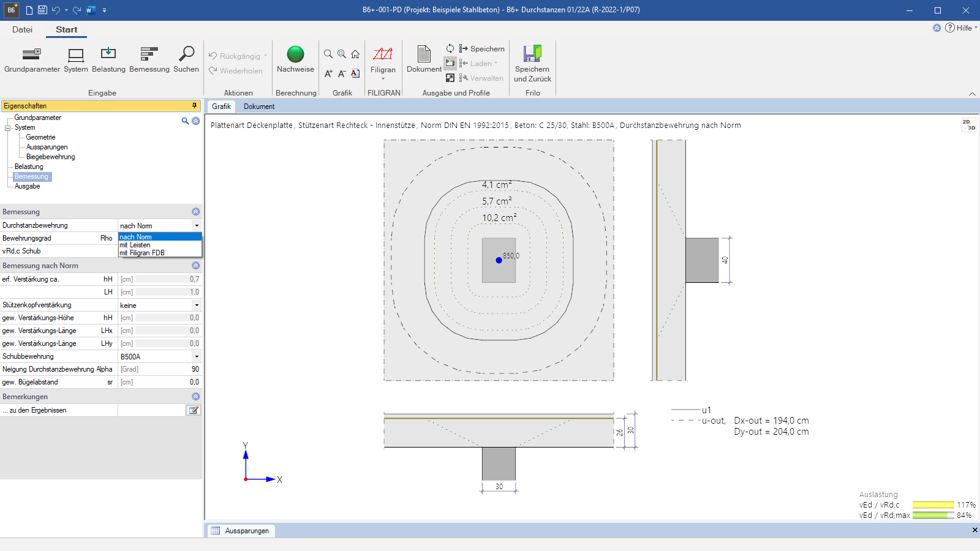This screenshot has height=551, width=980.
Task: Open the Schubbewehrung B500A dropdown
Action: click(197, 357)
